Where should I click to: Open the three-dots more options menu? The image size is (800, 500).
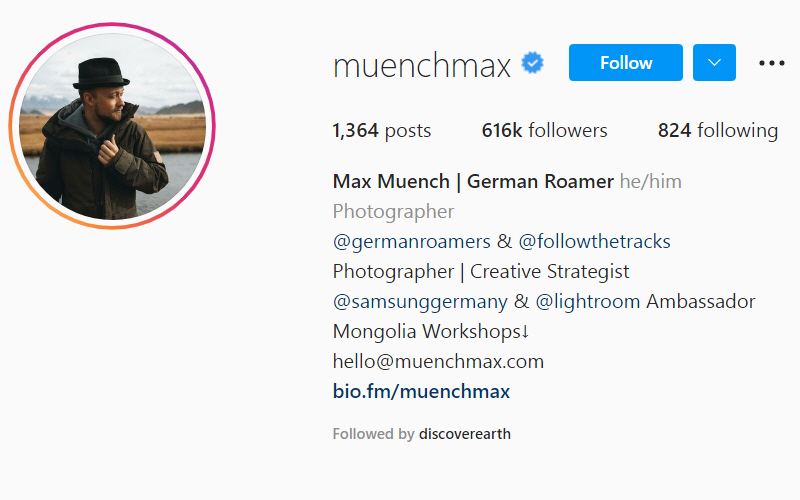(x=772, y=63)
